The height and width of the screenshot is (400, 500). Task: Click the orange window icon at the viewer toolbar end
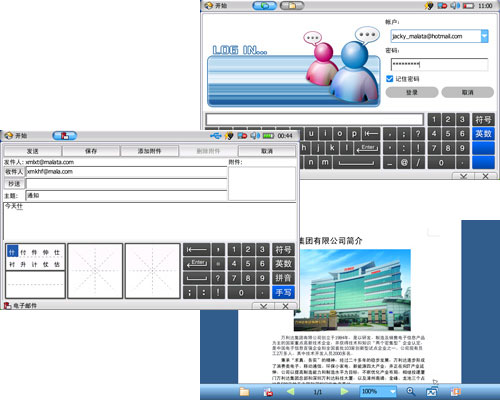click(x=455, y=392)
